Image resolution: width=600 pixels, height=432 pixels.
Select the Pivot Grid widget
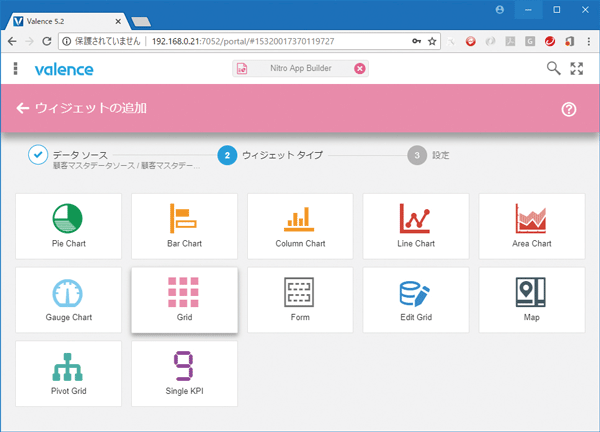coord(68,374)
